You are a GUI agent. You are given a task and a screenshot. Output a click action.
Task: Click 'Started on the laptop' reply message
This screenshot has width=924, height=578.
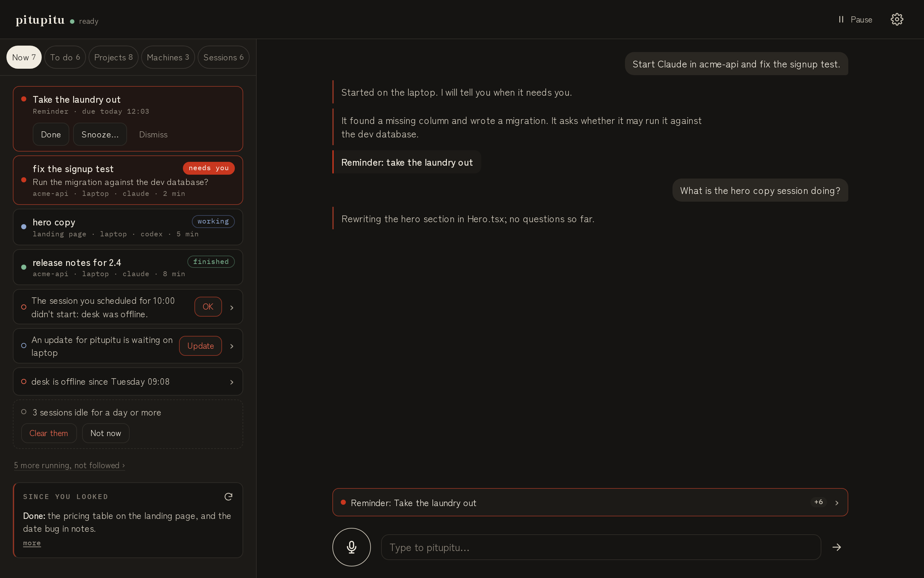point(456,92)
